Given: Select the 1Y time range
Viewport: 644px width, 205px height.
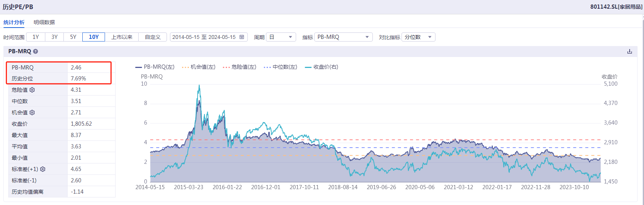Looking at the screenshot, I should 36,37.
